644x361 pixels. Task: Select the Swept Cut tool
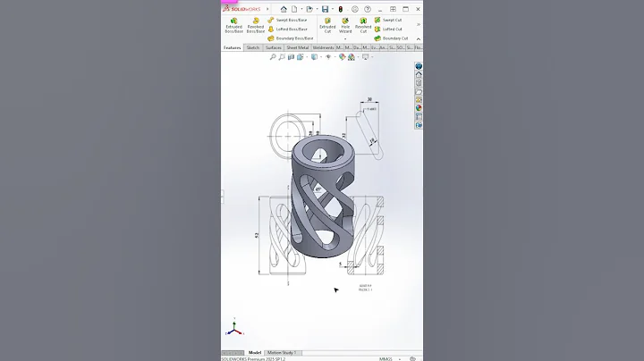coord(388,20)
